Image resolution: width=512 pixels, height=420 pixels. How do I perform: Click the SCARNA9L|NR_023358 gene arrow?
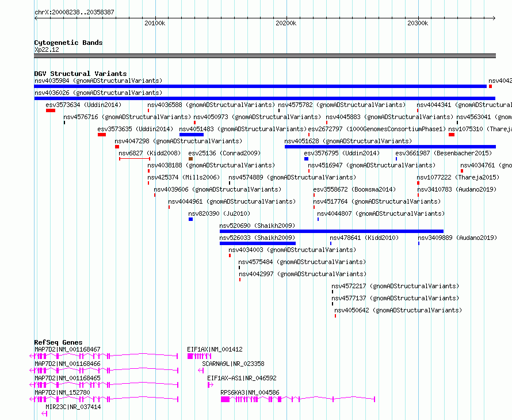[x=201, y=371]
